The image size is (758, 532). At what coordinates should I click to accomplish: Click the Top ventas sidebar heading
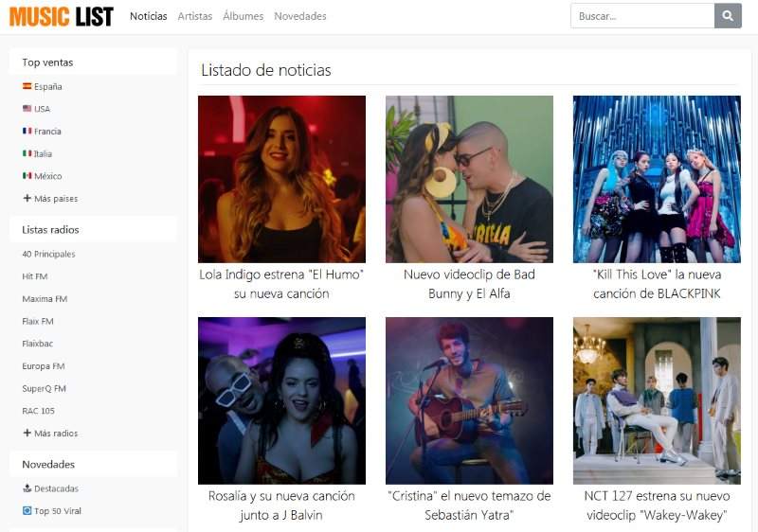click(x=47, y=62)
